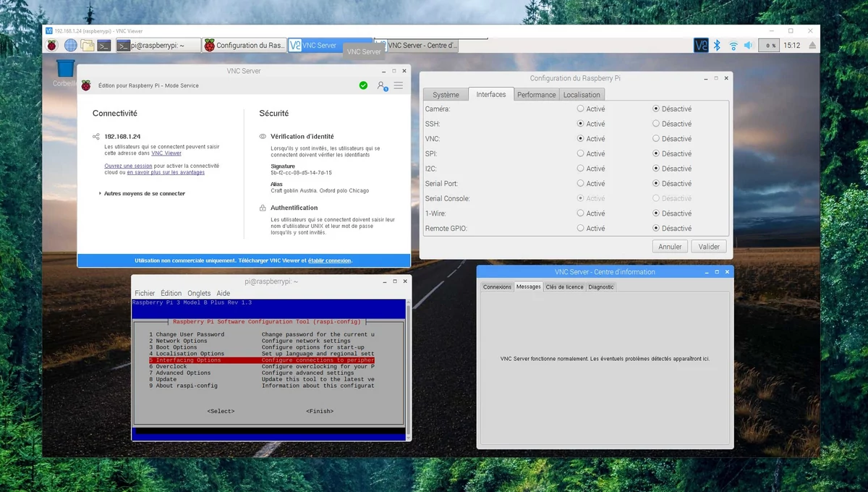
Task: Enable I2C with the Activé radio
Action: click(x=581, y=169)
